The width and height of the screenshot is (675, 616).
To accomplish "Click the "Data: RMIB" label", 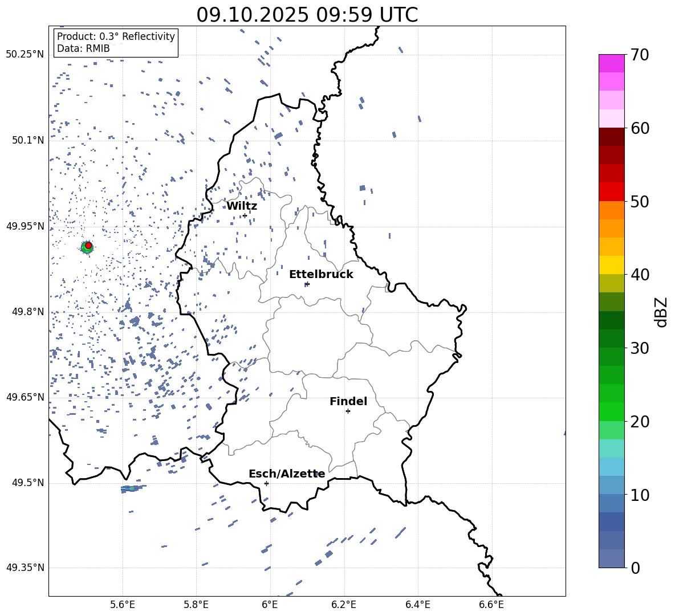I will 83,48.
